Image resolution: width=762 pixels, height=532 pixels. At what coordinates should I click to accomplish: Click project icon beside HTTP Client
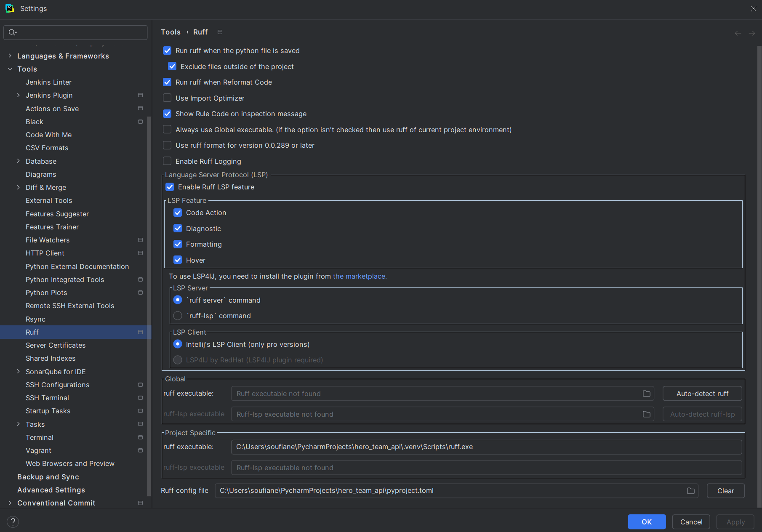tap(140, 253)
